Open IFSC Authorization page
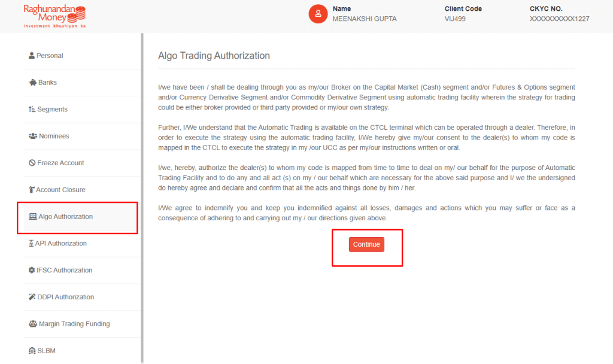The image size is (613, 364). point(82,270)
